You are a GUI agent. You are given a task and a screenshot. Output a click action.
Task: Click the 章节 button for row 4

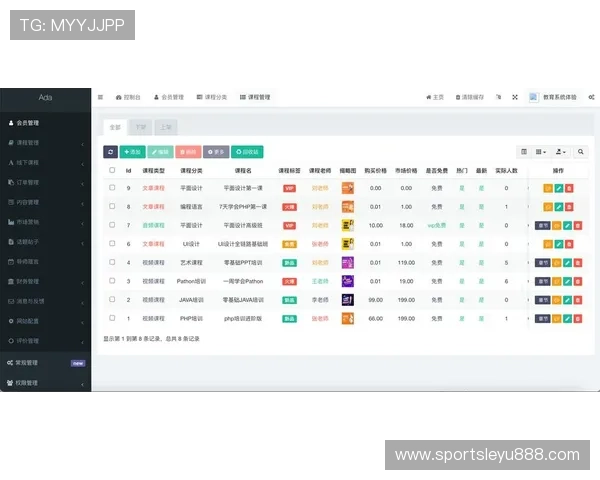542,263
